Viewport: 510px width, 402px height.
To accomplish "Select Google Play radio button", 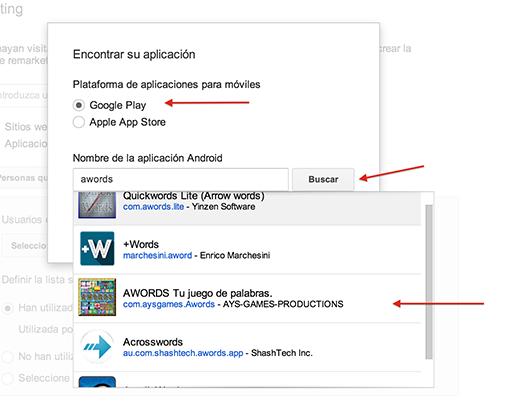I will tap(79, 105).
